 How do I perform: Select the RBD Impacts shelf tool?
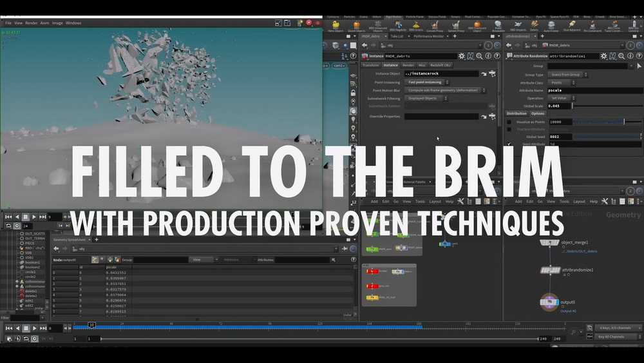(518, 26)
